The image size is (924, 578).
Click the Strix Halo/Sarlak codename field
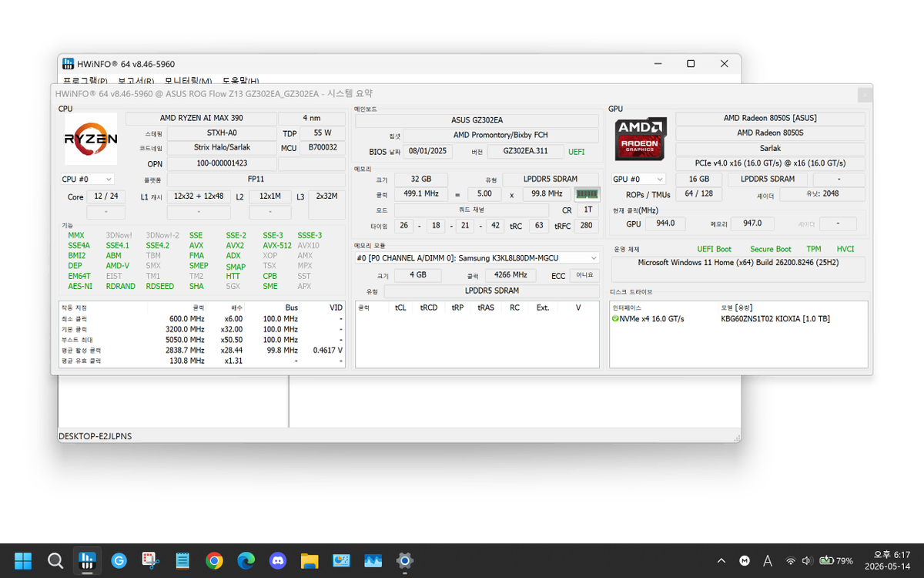coord(222,147)
